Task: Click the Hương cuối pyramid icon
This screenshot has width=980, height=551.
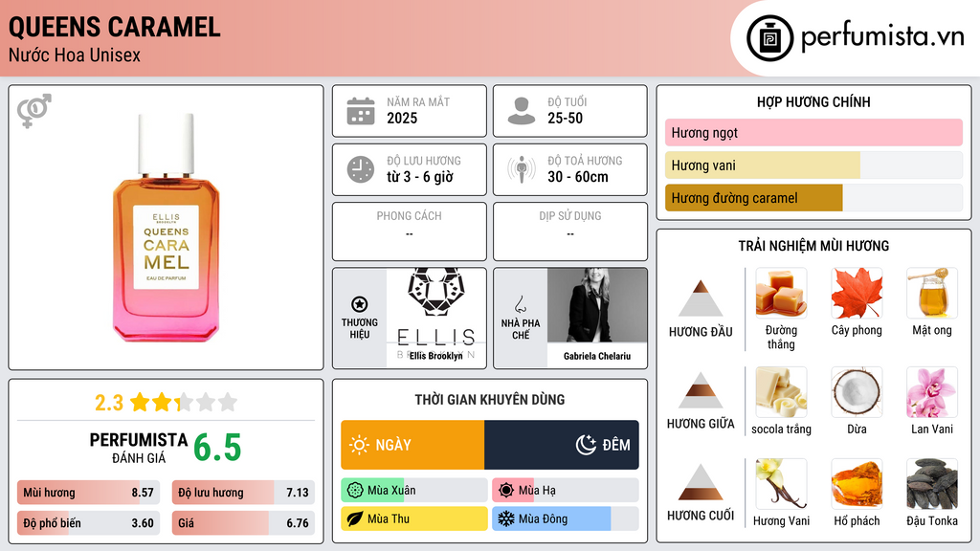Action: tap(701, 482)
